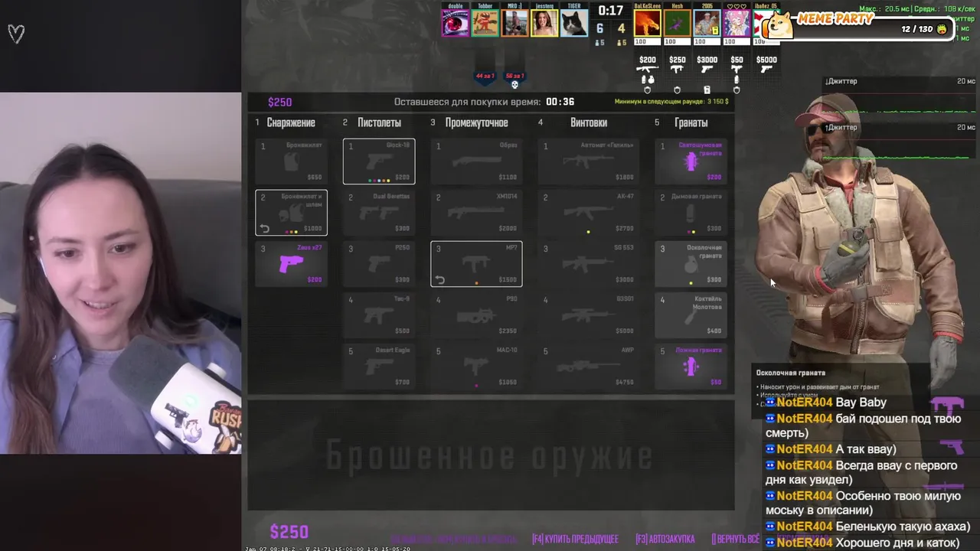Buy the MAC-10 submachine gun
The height and width of the screenshot is (551, 980).
tap(476, 367)
